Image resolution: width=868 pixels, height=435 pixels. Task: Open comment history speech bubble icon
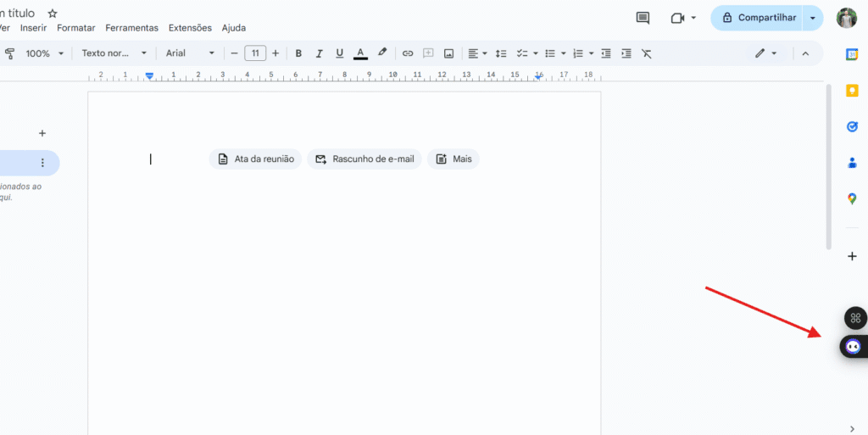(643, 18)
